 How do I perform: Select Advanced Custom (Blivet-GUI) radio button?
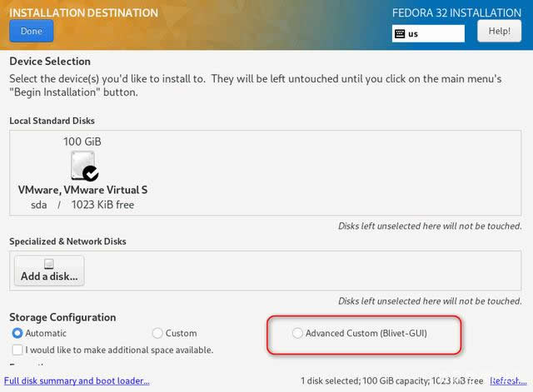[x=297, y=333]
